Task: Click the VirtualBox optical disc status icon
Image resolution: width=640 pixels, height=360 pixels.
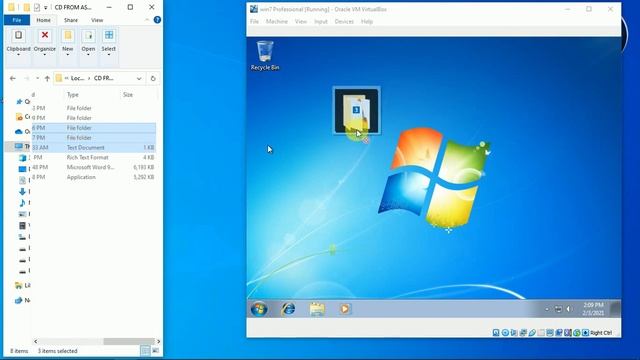Action: (505, 333)
